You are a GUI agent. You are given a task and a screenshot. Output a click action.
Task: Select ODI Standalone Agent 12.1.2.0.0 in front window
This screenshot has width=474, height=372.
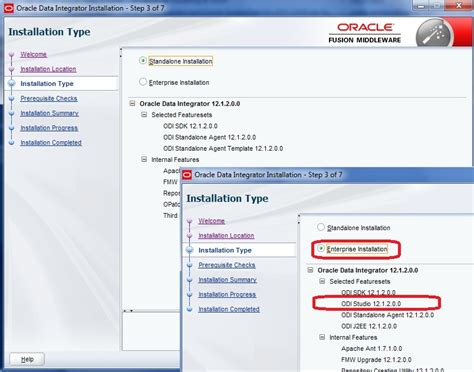(x=387, y=315)
